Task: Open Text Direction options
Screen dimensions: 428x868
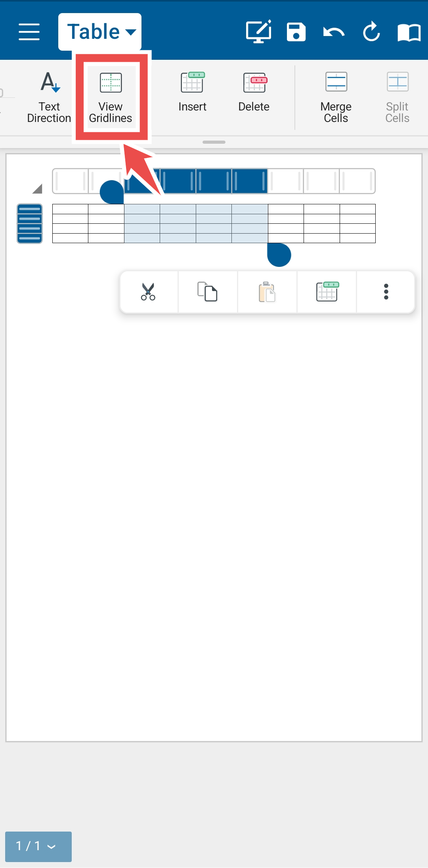Action: (x=49, y=97)
